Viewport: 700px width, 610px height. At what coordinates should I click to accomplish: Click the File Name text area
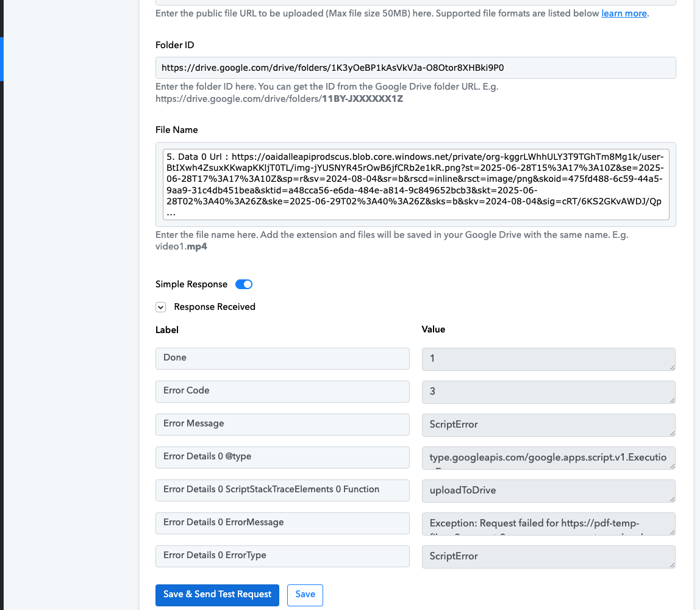[415, 184]
